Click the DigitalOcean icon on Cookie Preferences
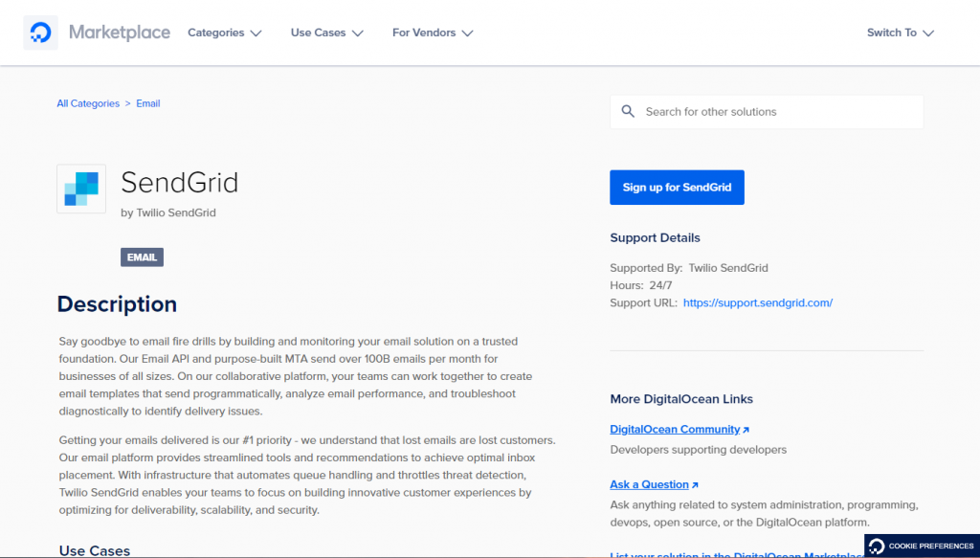This screenshot has width=980, height=558. 877,546
